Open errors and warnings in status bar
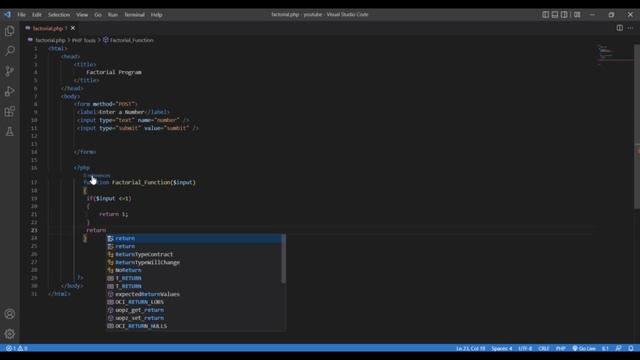This screenshot has height=360, width=640. pos(17,348)
